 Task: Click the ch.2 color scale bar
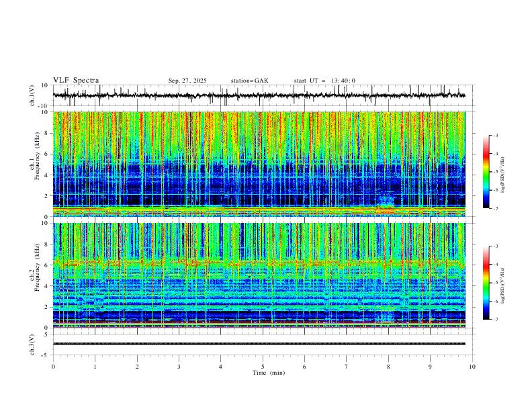pyautogui.click(x=486, y=283)
